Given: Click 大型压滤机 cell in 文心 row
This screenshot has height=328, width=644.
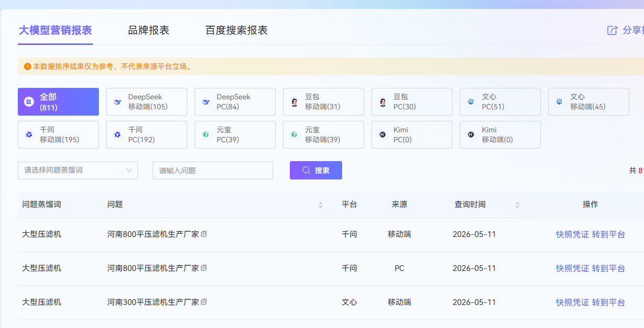Looking at the screenshot, I should tap(41, 302).
